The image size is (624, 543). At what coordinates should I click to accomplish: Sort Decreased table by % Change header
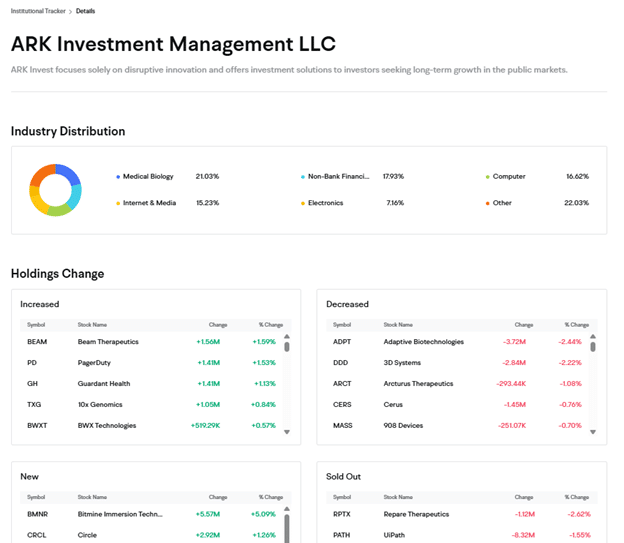pos(577,325)
